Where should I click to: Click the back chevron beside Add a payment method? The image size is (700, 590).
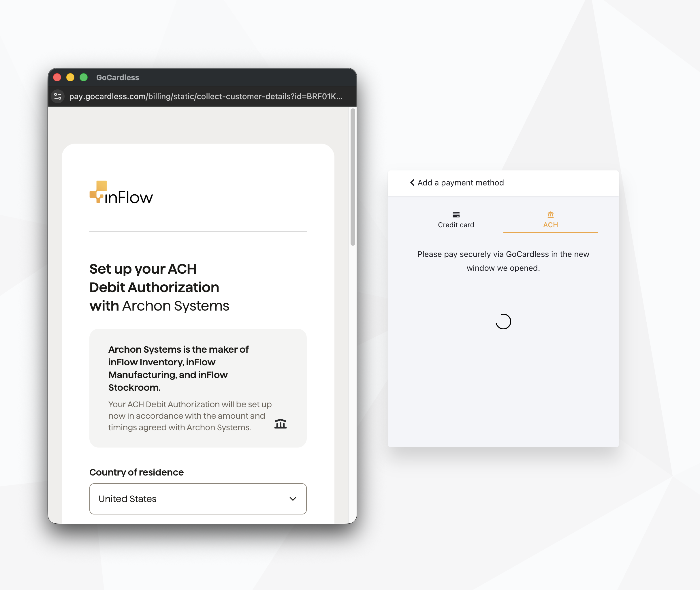point(412,183)
